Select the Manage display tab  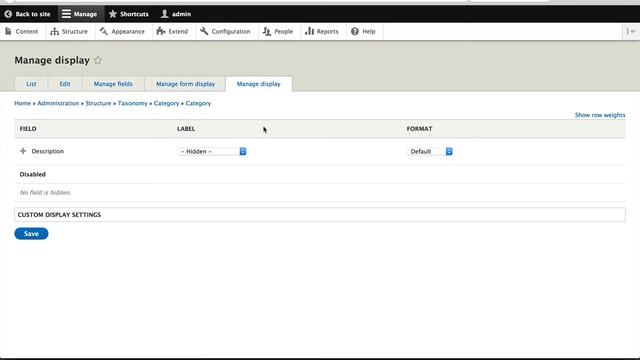[259, 84]
